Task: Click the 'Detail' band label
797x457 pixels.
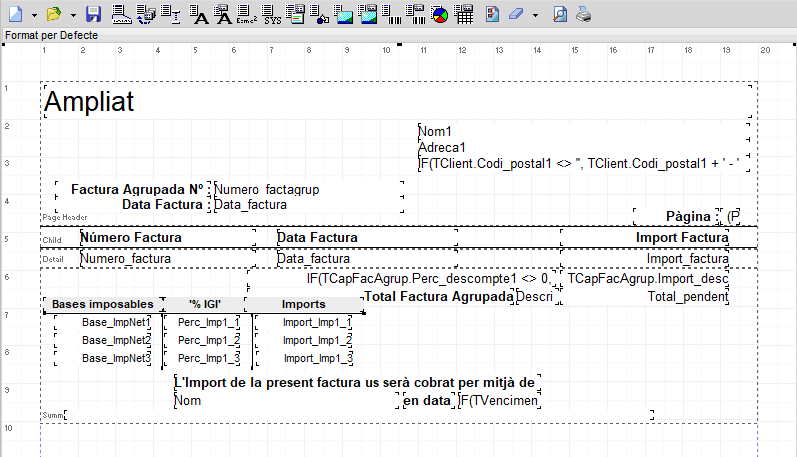Action: coord(53,259)
